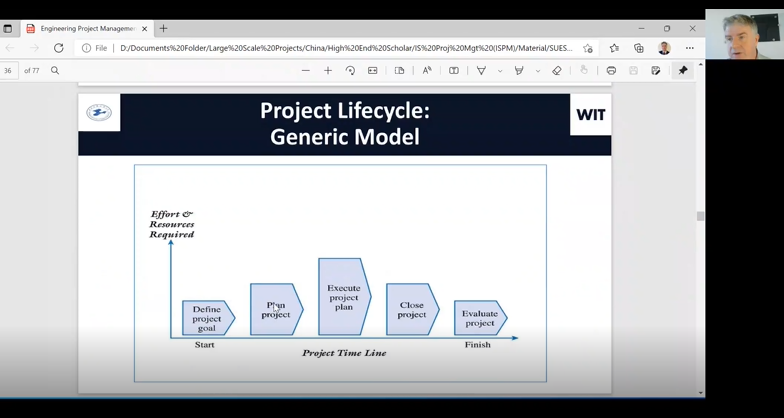Click the Save as button
This screenshot has height=418, width=784.
(656, 71)
